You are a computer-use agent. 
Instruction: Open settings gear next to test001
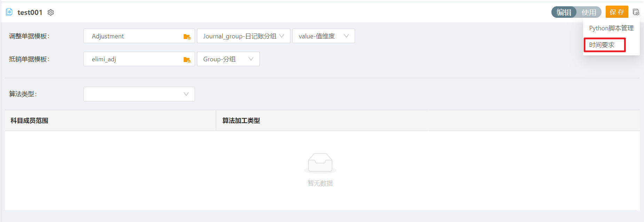[51, 13]
